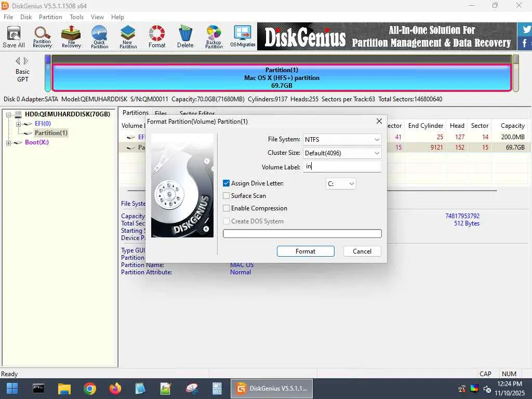Open Command Prompt from taskbar

[38, 389]
